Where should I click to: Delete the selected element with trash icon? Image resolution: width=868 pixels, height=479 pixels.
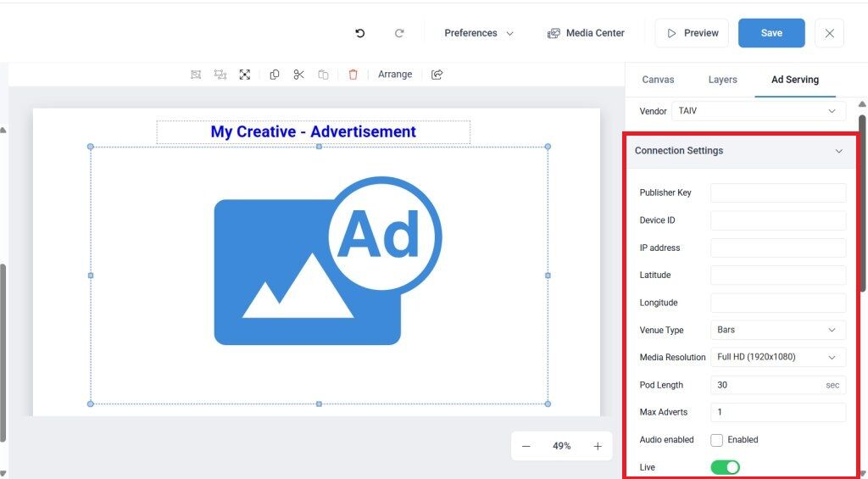(353, 75)
